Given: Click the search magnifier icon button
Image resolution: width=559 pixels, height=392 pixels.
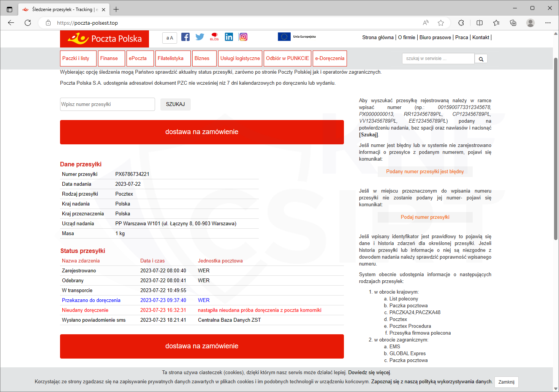Looking at the screenshot, I should 481,59.
